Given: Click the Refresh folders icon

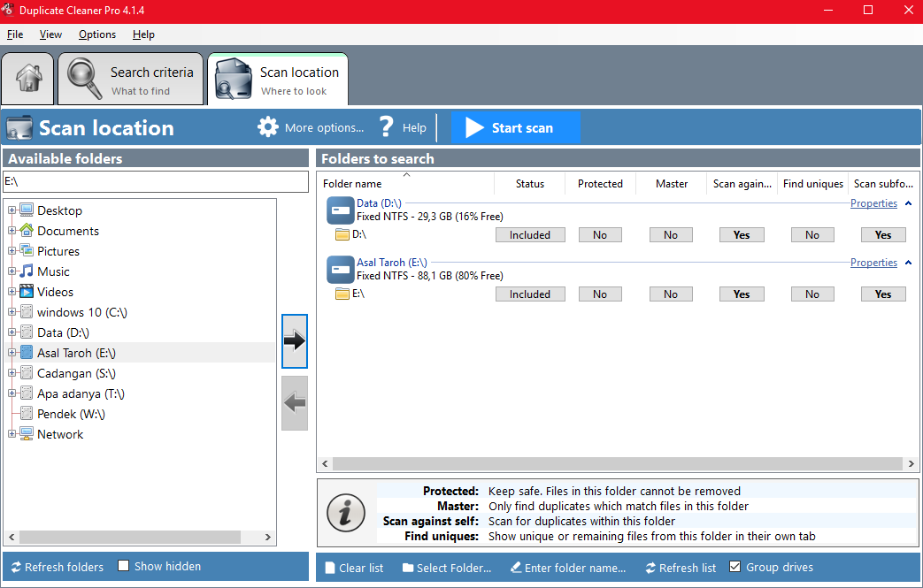Looking at the screenshot, I should (16, 567).
